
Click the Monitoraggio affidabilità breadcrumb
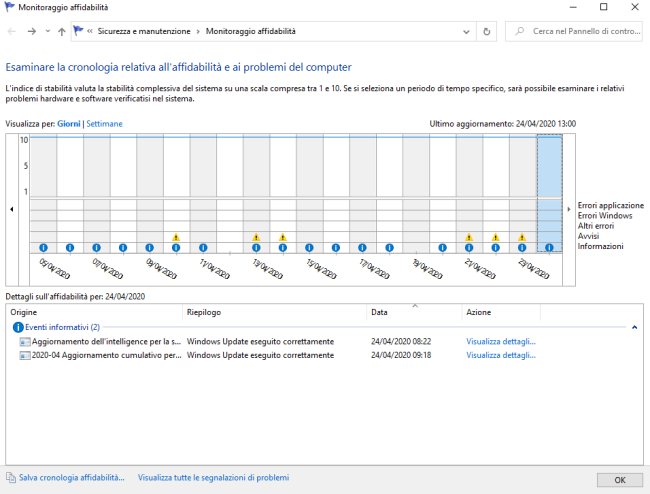tap(251, 31)
